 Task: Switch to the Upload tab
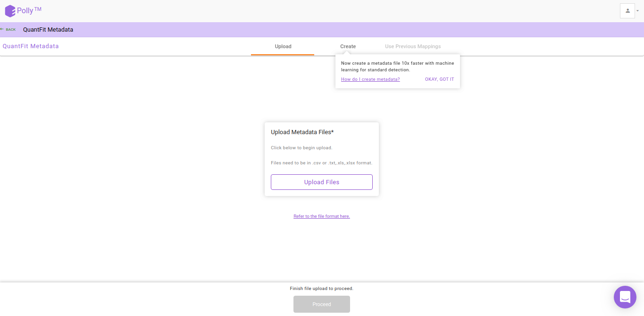click(x=283, y=46)
